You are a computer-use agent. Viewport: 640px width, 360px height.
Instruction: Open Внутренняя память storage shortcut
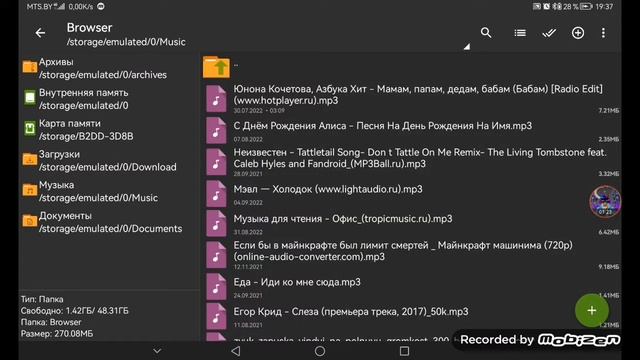(109, 99)
